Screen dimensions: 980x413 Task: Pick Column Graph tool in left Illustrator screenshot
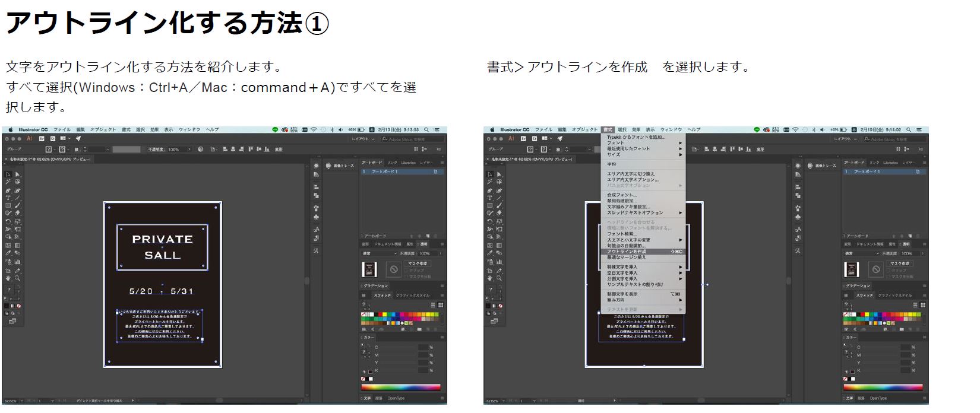click(x=17, y=262)
